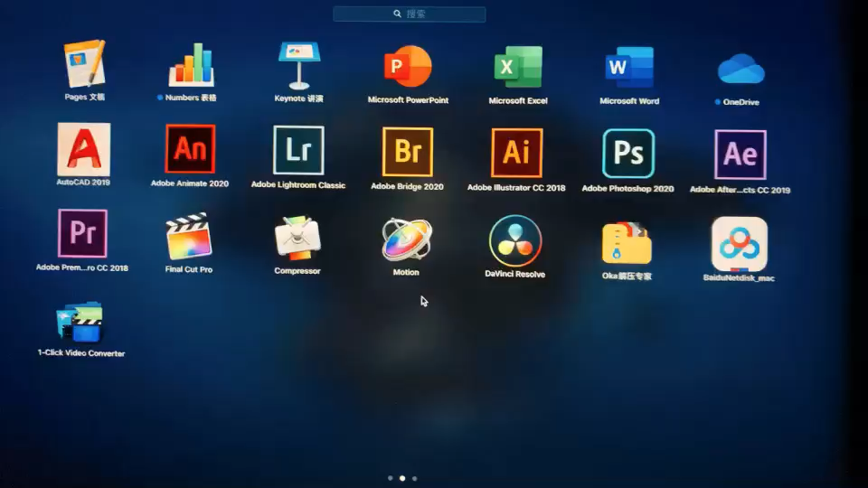This screenshot has width=868, height=488.
Task: Click the "Adobe Lightroom Classic" label
Action: pos(298,184)
